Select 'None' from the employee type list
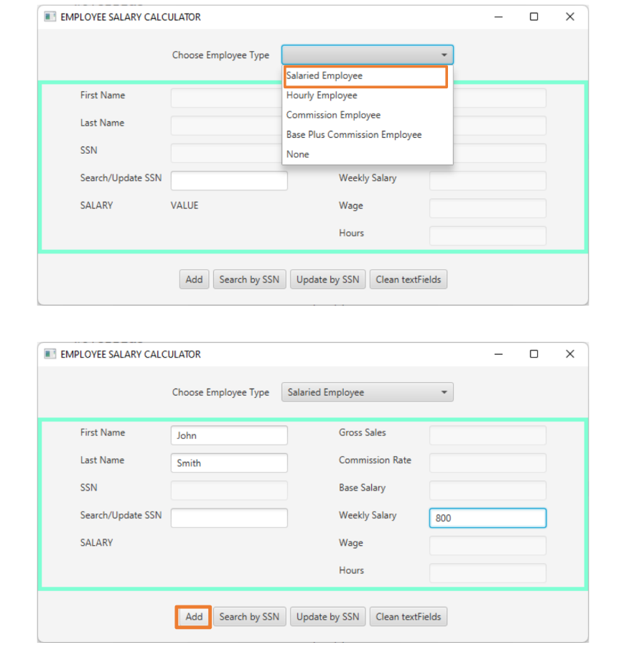The image size is (644, 655). point(297,154)
